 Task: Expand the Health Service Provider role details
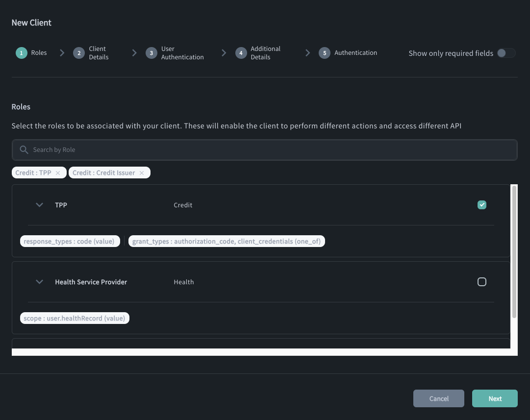[x=39, y=282]
